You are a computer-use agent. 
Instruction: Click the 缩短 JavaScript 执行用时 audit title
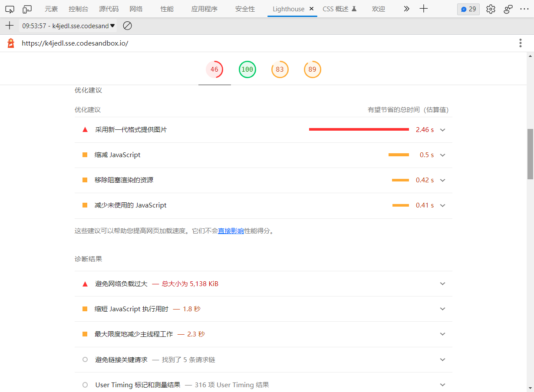point(132,309)
